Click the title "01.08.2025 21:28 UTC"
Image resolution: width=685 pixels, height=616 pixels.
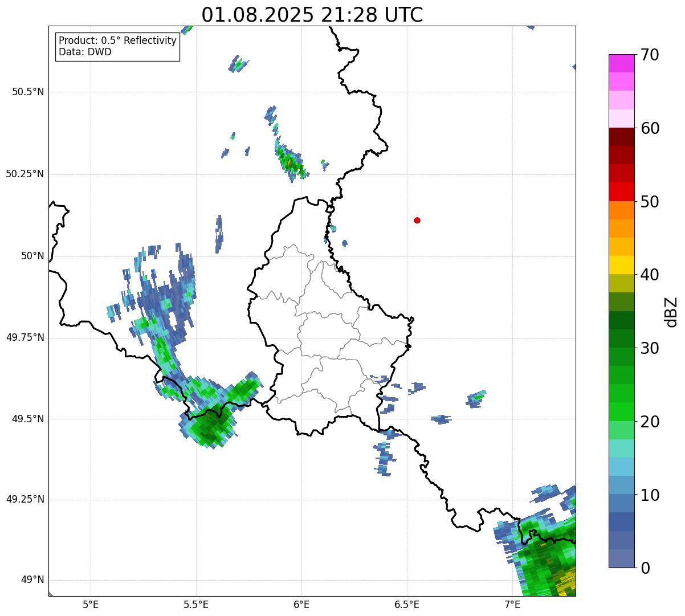(x=312, y=15)
